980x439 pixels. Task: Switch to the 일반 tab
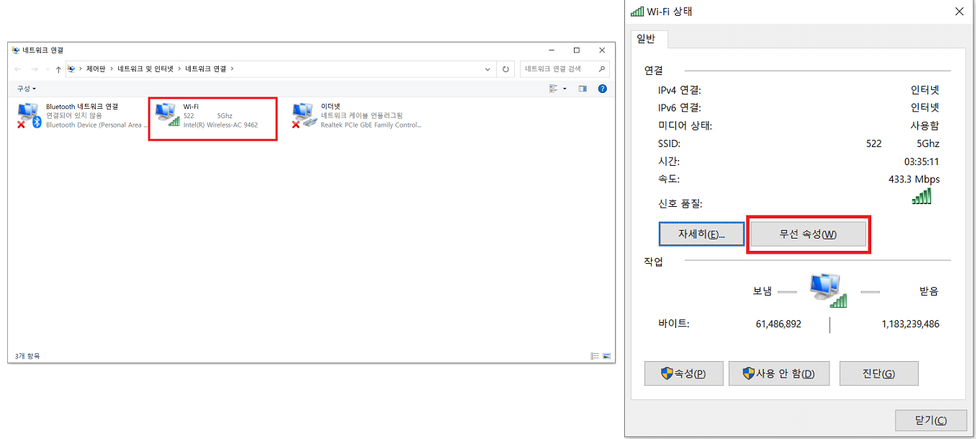click(647, 40)
